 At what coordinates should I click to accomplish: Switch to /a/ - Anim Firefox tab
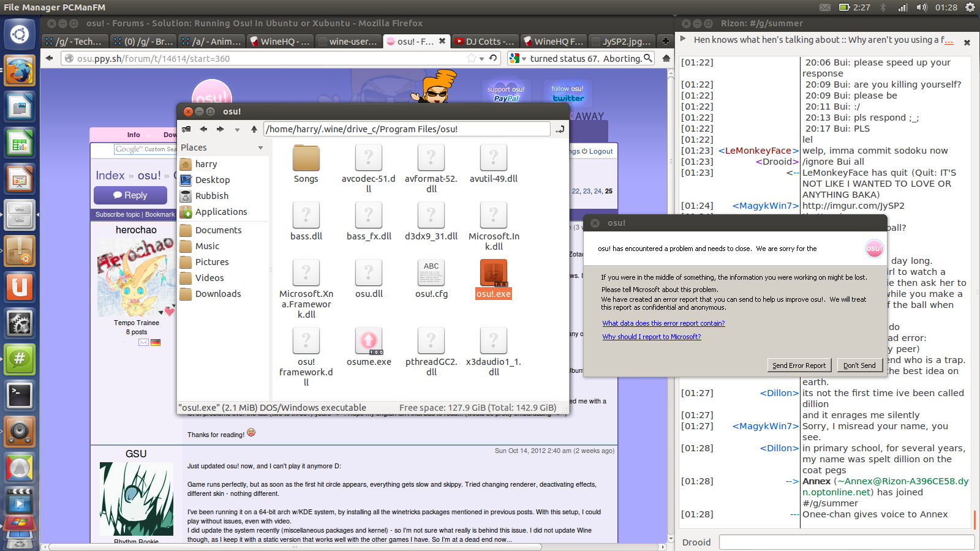tap(211, 41)
